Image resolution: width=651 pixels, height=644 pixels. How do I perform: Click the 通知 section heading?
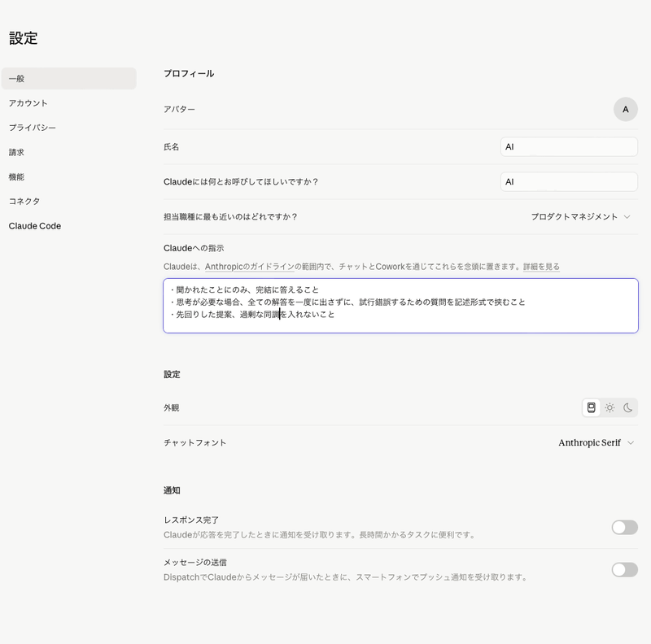(x=172, y=490)
